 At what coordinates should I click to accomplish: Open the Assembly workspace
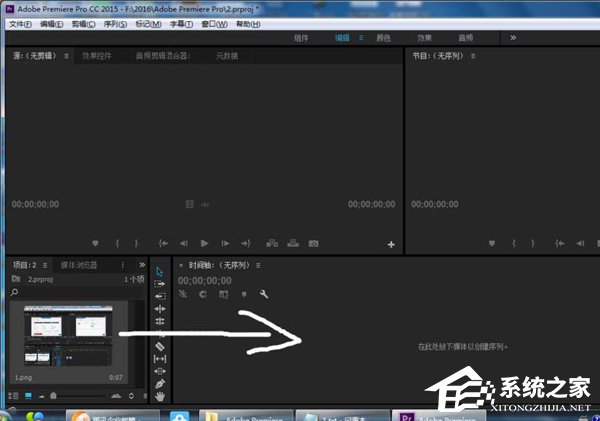(301, 38)
